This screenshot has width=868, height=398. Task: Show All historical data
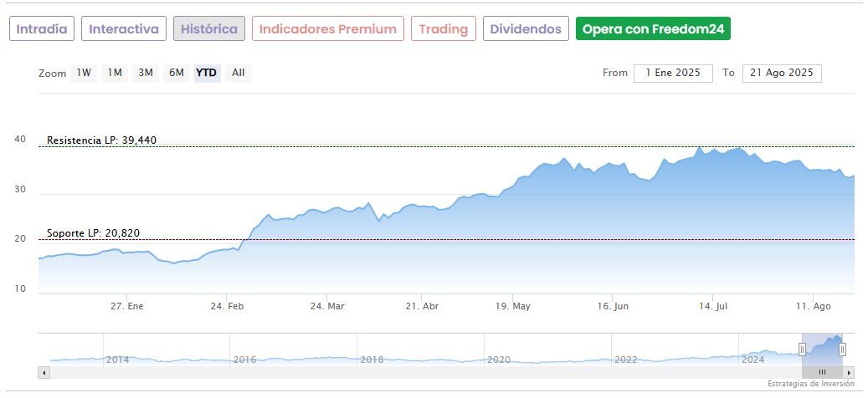click(239, 73)
